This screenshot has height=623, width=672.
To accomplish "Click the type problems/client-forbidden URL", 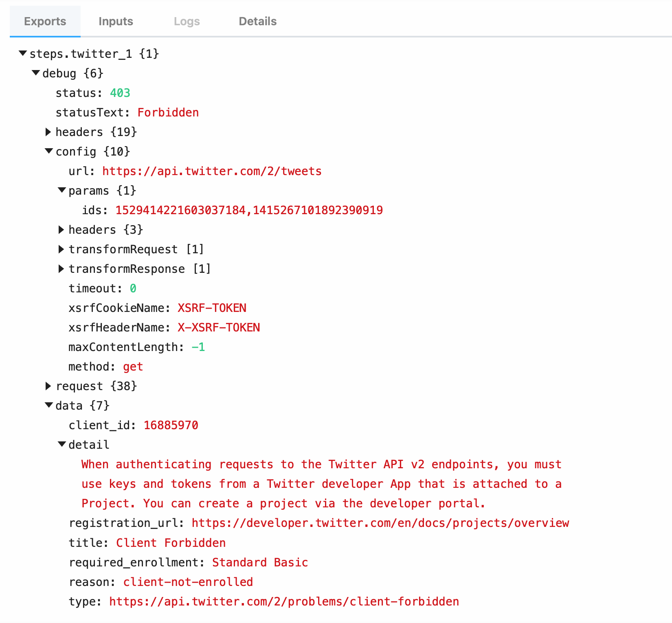I will [284, 601].
